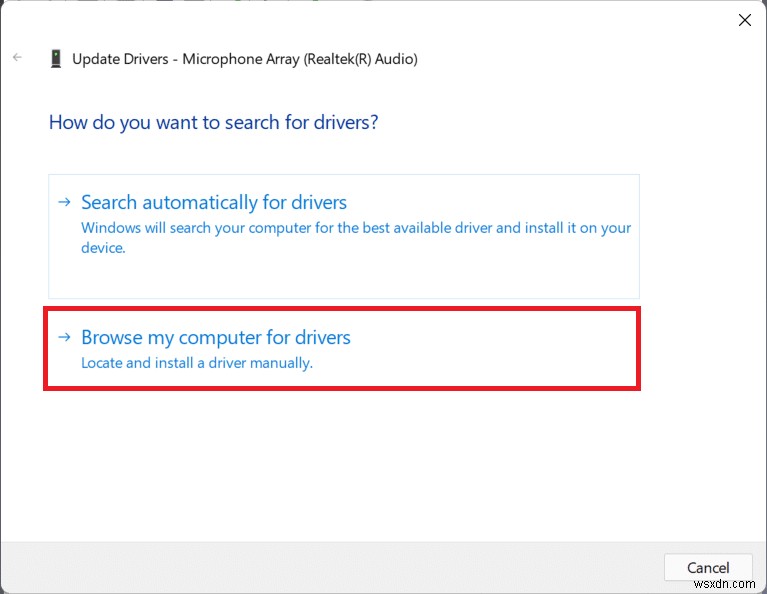Click the Cancel button
767x594 pixels.
point(708,567)
